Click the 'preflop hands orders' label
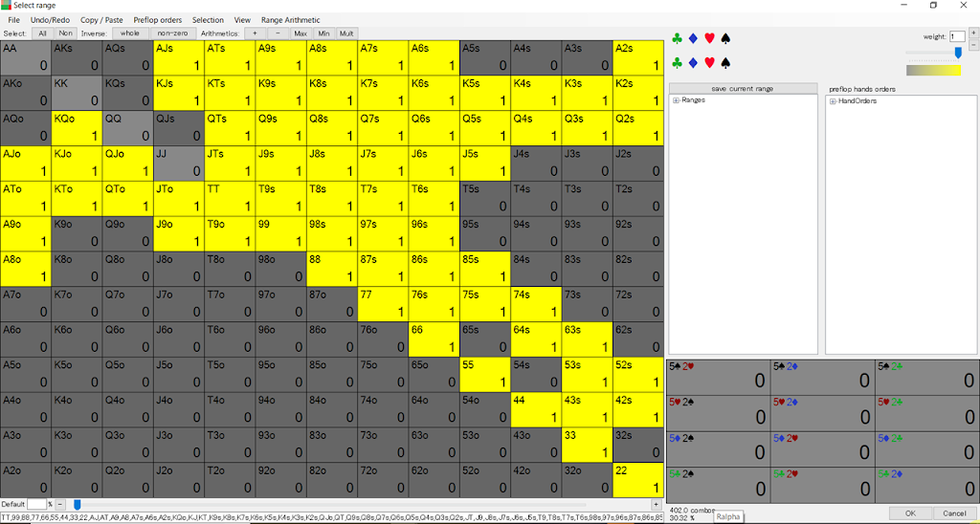This screenshot has width=980, height=524. (x=862, y=89)
